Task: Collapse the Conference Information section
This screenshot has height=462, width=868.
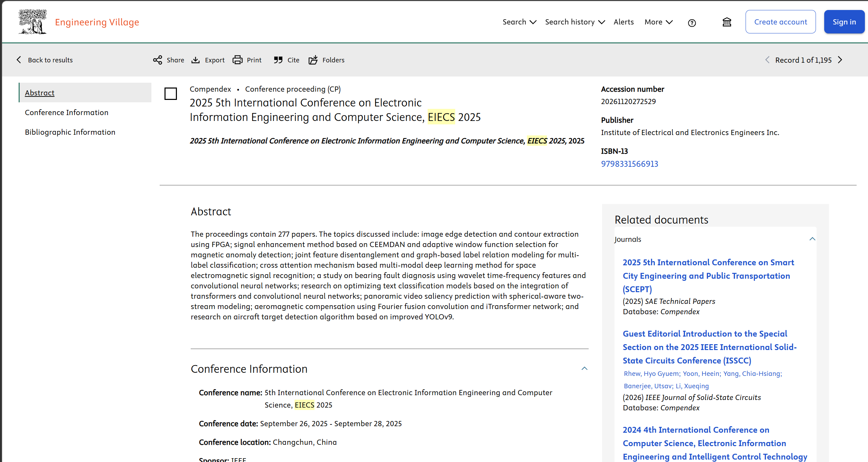Action: click(585, 369)
